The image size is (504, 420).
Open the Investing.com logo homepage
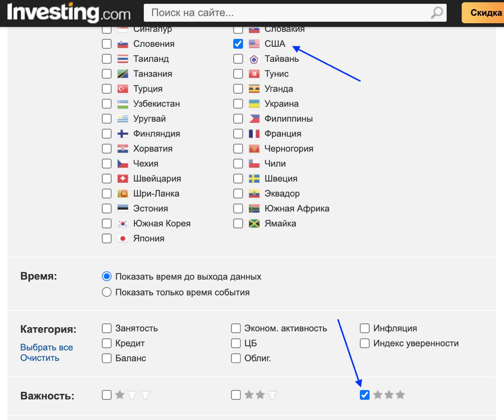point(69,13)
